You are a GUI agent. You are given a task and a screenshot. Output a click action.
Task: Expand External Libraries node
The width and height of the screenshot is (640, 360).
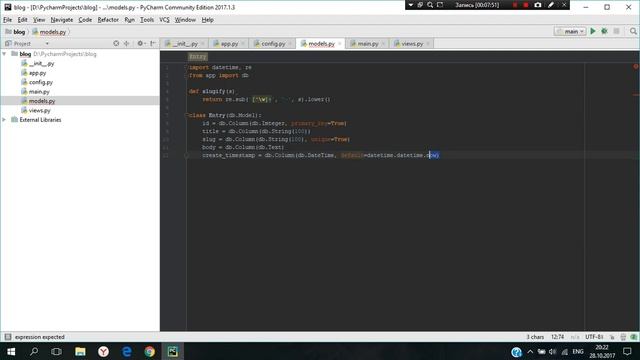(4, 120)
